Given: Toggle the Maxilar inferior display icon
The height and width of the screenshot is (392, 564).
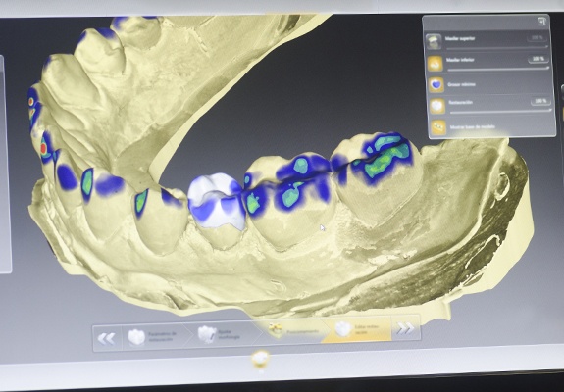Looking at the screenshot, I should 435,64.
